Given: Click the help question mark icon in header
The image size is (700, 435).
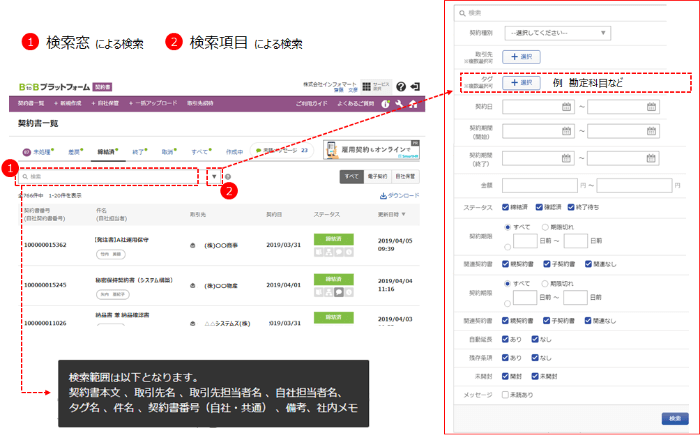Looking at the screenshot, I should 401,87.
